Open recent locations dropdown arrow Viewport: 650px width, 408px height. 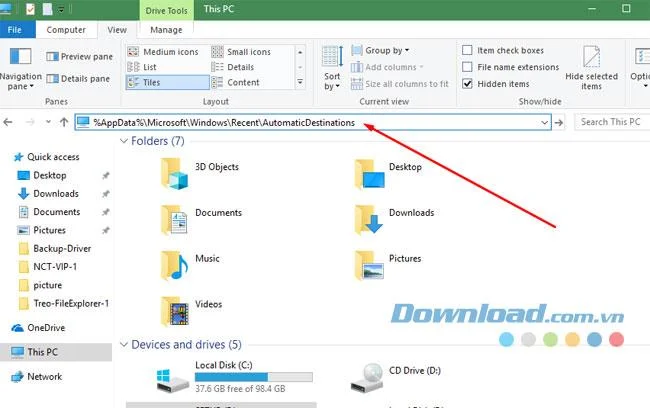coord(49,122)
